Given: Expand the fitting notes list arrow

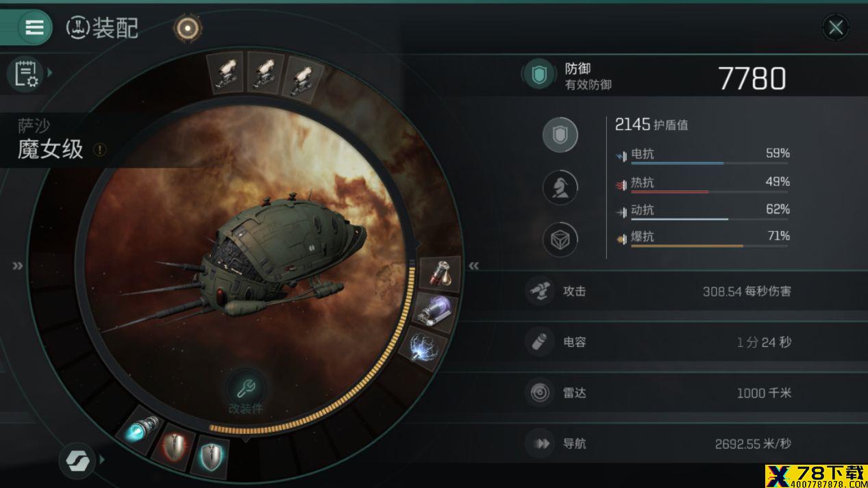Looking at the screenshot, I should point(50,73).
